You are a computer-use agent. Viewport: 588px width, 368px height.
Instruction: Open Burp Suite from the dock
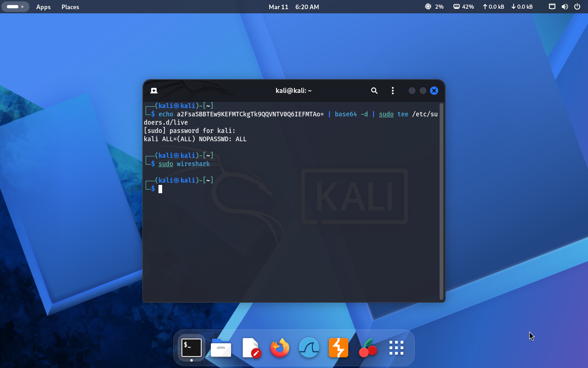point(339,348)
